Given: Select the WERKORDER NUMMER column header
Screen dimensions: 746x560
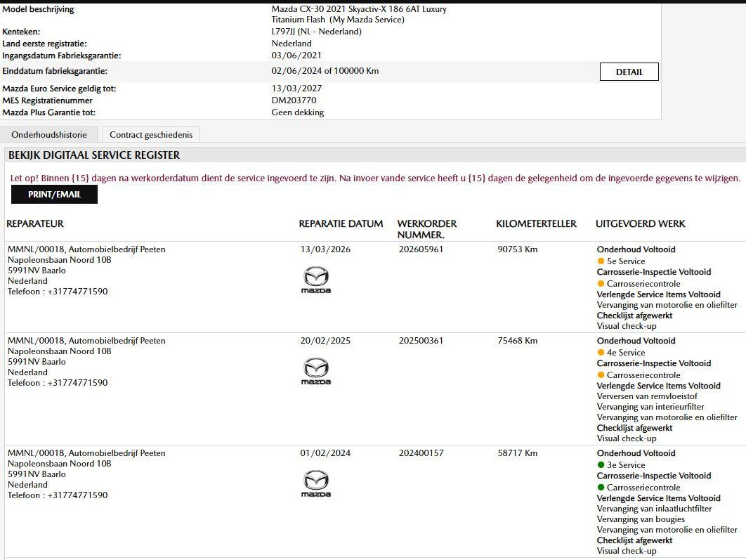Looking at the screenshot, I should click(427, 229).
